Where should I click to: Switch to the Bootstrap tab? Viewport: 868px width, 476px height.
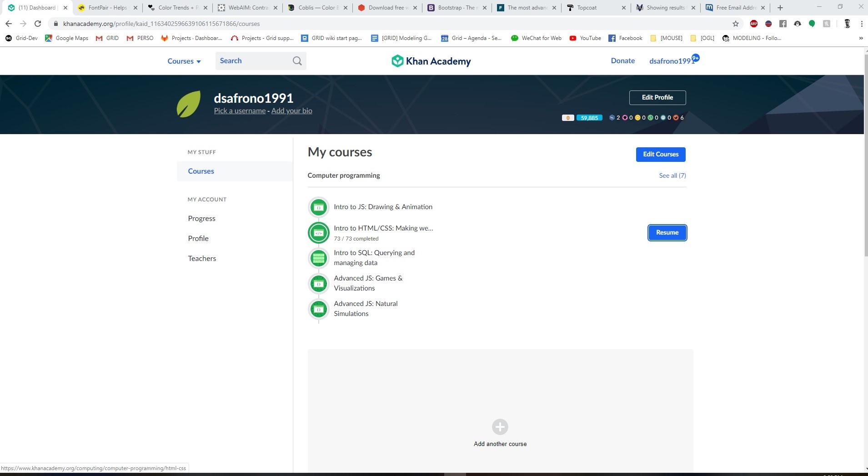tap(457, 8)
